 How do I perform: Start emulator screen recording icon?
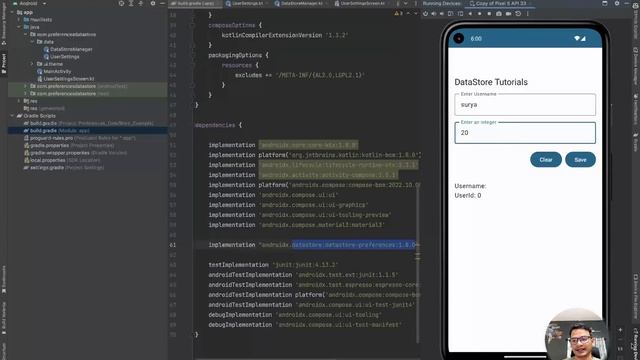(509, 13)
